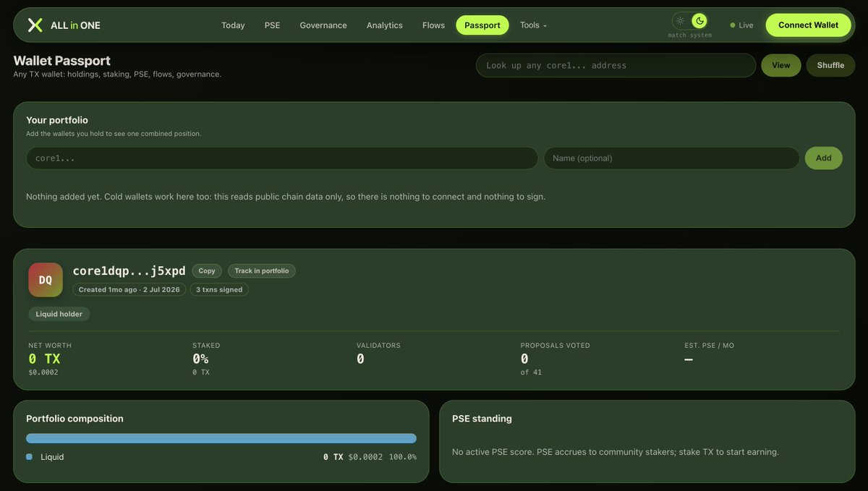Open the Governance tab
The width and height of the screenshot is (868, 491).
pyautogui.click(x=323, y=25)
